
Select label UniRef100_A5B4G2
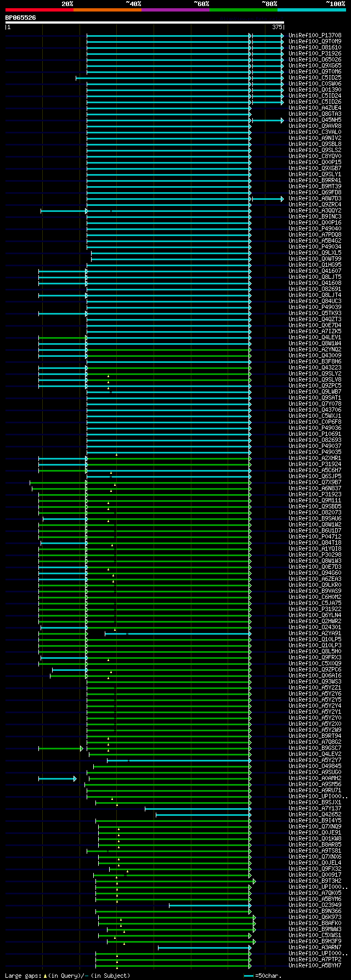315,241
